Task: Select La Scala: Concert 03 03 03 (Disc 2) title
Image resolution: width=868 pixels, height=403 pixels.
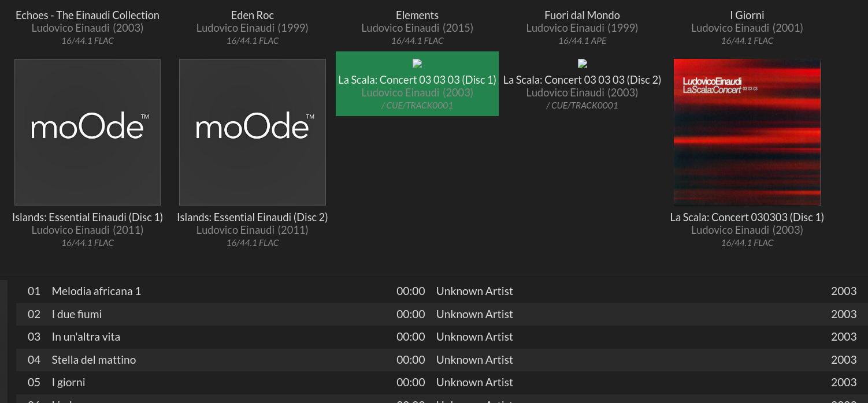Action: click(583, 80)
